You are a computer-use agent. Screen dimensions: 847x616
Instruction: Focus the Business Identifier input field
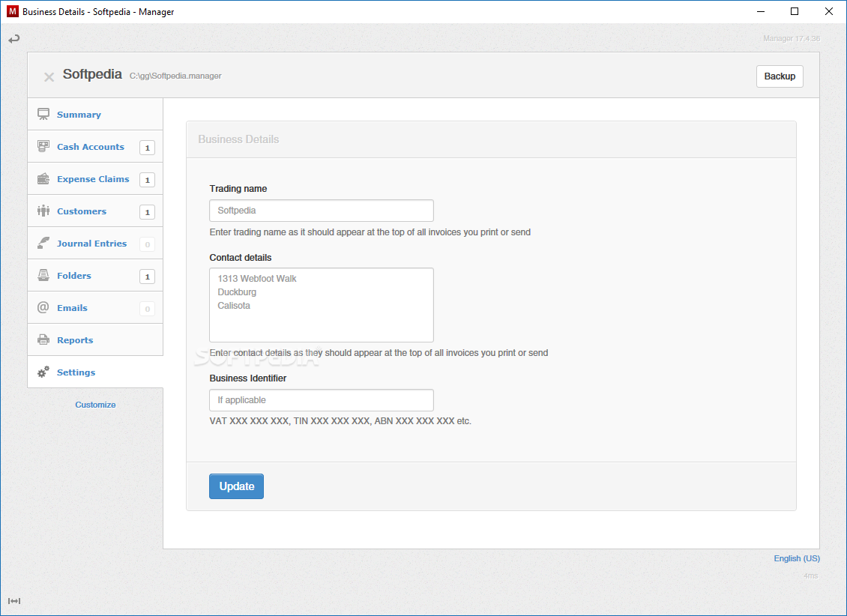(x=322, y=400)
